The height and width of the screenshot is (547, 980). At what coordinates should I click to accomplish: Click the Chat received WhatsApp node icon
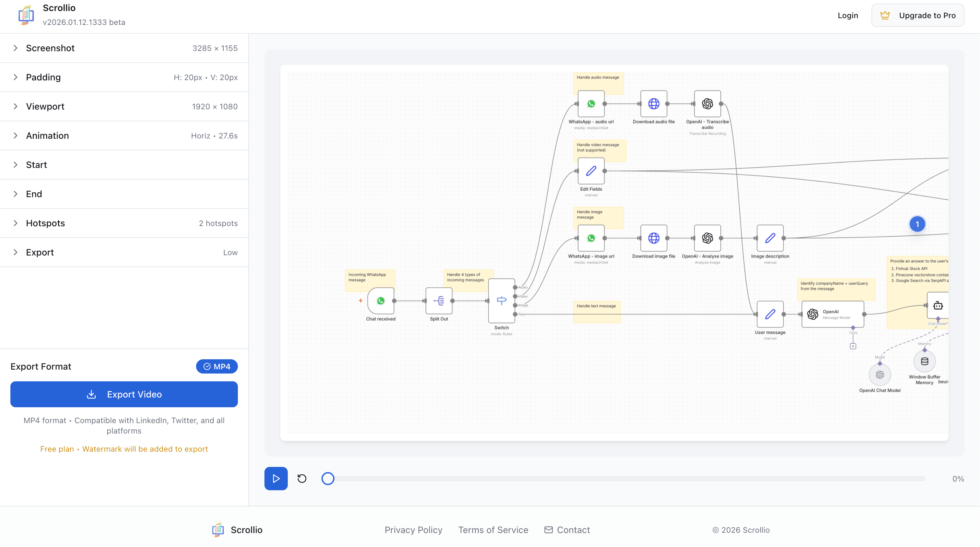point(380,301)
